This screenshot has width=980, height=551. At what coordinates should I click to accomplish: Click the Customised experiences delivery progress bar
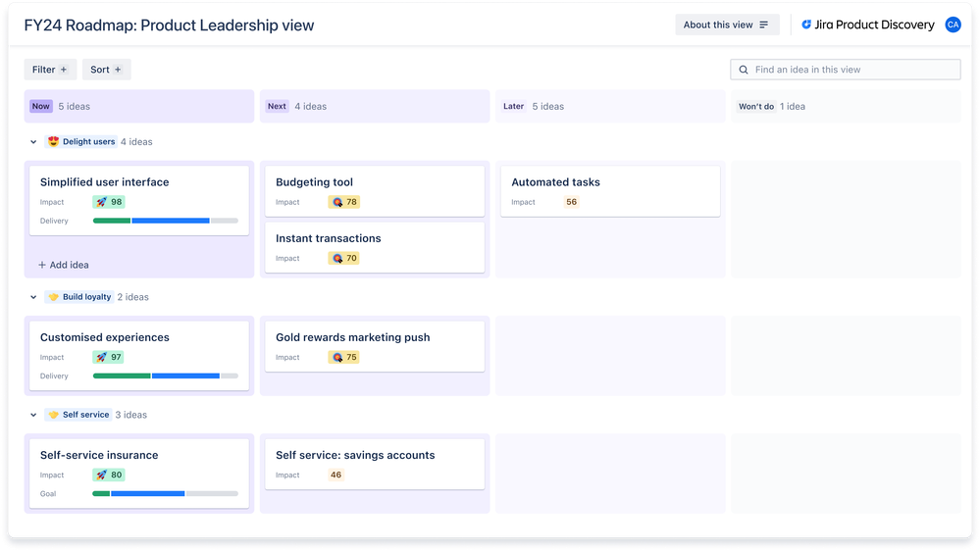[x=166, y=376]
